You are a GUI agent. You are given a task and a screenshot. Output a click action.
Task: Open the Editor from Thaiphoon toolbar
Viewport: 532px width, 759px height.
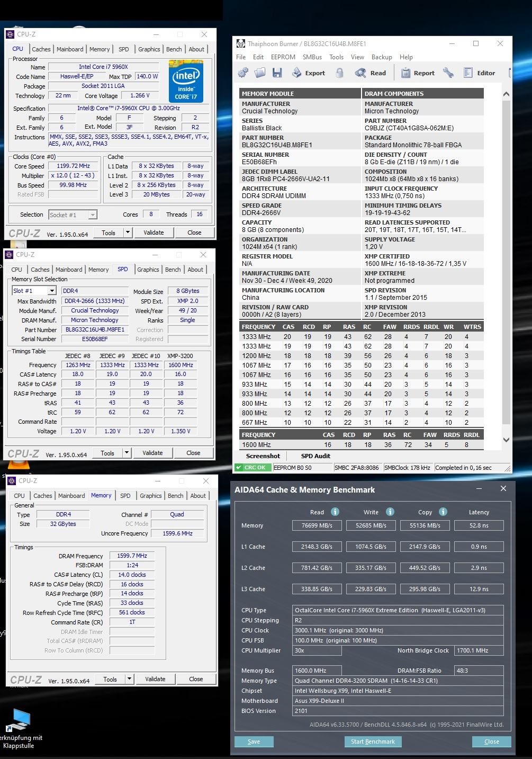(480, 73)
